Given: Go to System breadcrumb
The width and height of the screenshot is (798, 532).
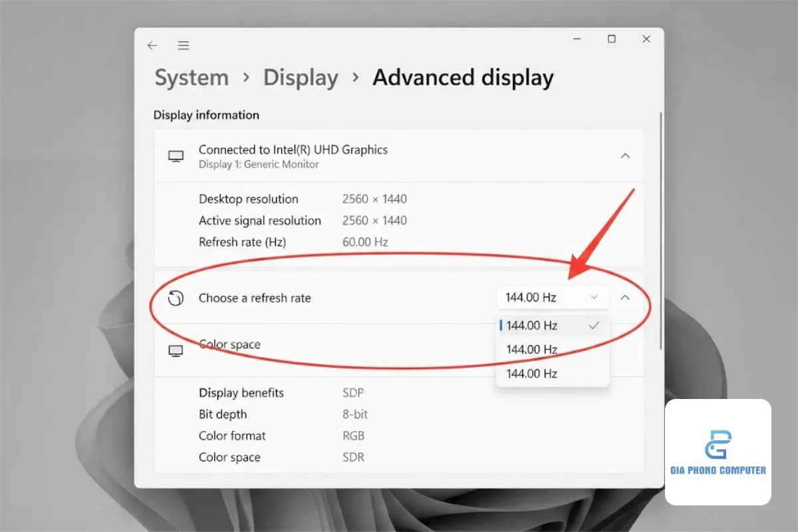Looking at the screenshot, I should (x=192, y=78).
